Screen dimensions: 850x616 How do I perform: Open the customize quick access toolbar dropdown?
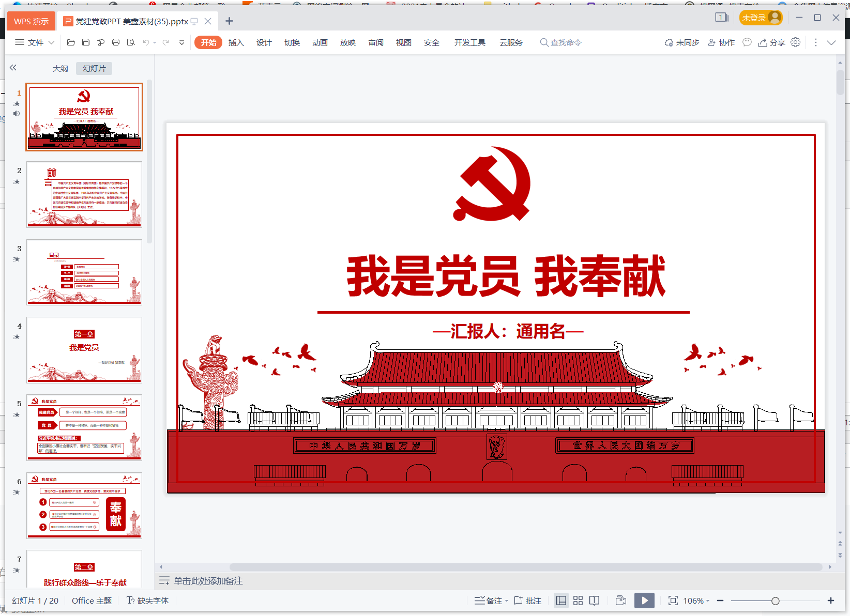[x=181, y=43]
